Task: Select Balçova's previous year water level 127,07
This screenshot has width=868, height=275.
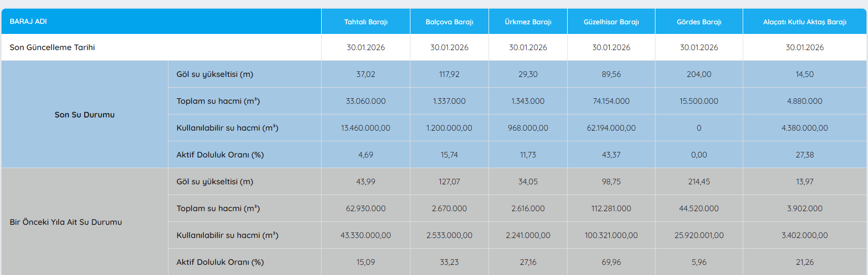Action: [x=449, y=181]
